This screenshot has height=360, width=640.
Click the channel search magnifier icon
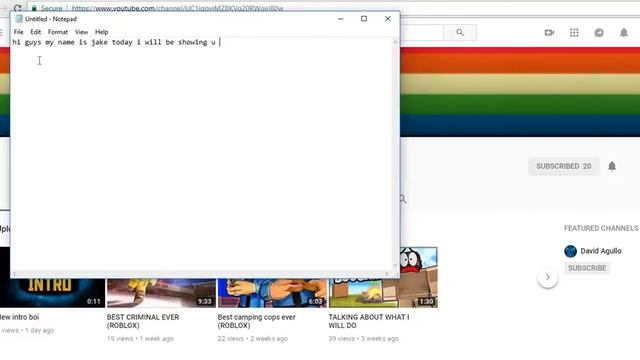click(x=403, y=199)
